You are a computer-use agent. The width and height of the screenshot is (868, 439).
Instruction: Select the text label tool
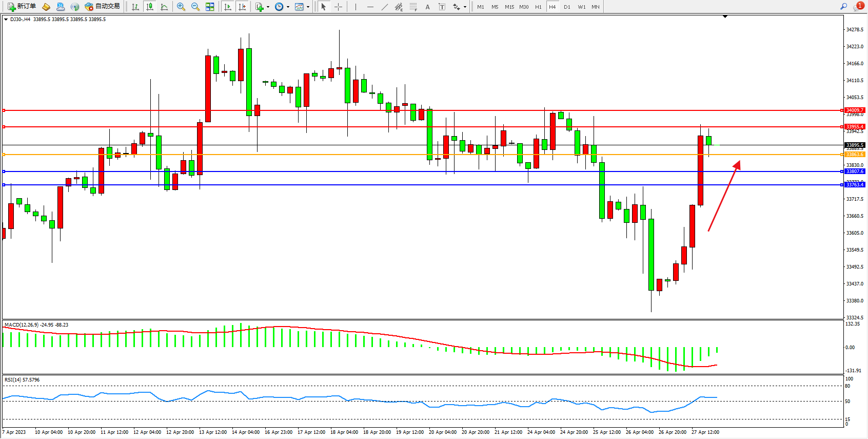point(442,7)
